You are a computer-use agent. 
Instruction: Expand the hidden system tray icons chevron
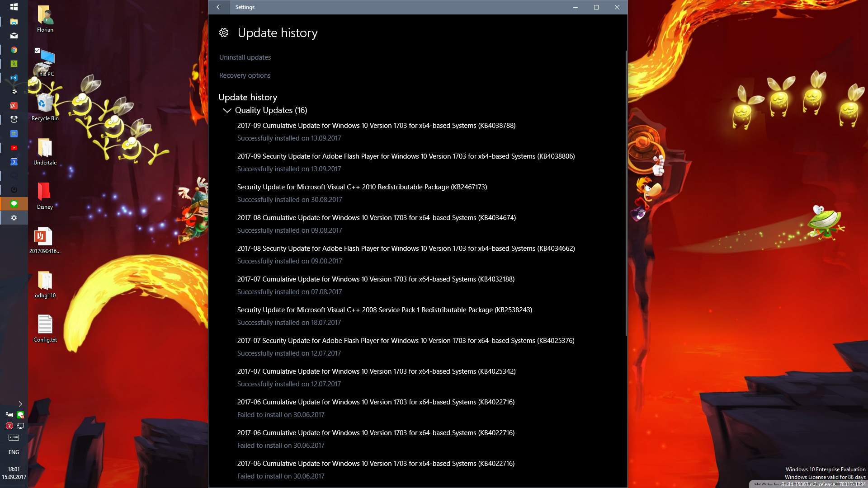[20, 404]
